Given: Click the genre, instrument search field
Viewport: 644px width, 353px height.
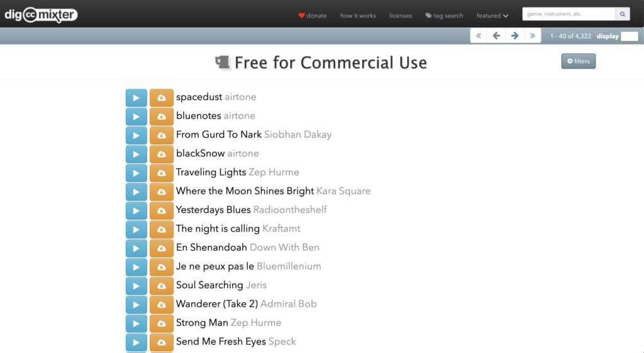Looking at the screenshot, I should (x=568, y=14).
